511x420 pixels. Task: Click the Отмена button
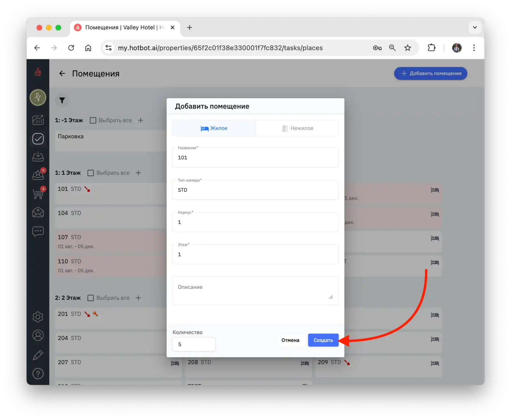[x=290, y=340]
